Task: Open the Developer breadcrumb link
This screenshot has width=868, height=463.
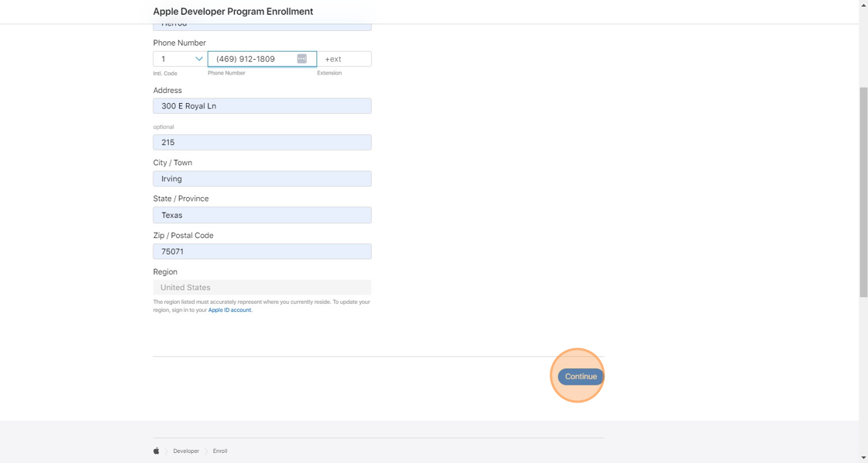Action: click(186, 451)
